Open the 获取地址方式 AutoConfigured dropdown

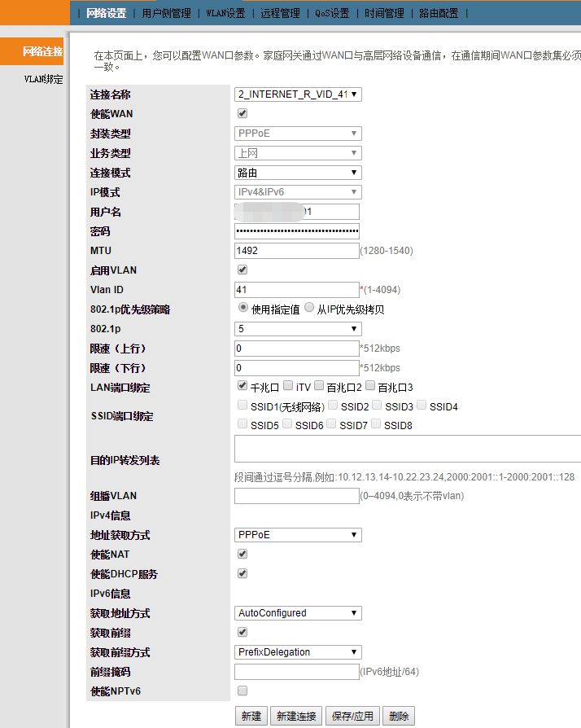click(298, 613)
